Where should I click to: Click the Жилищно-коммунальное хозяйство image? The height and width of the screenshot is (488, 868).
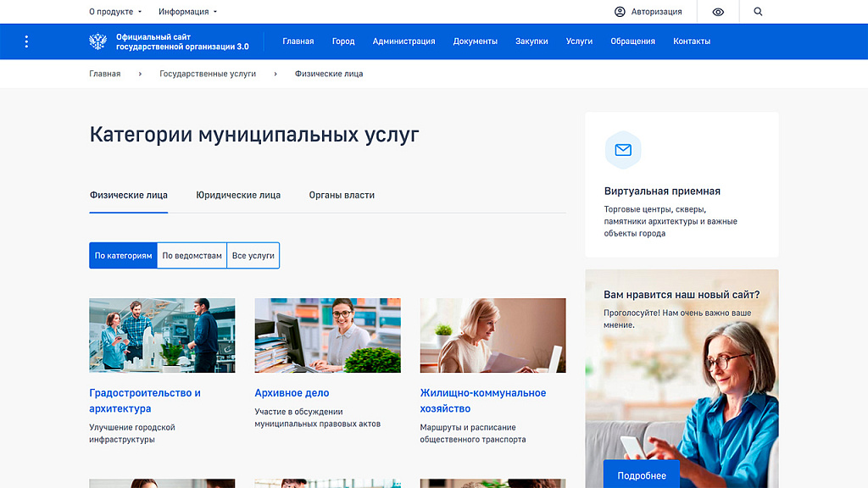[x=492, y=335]
